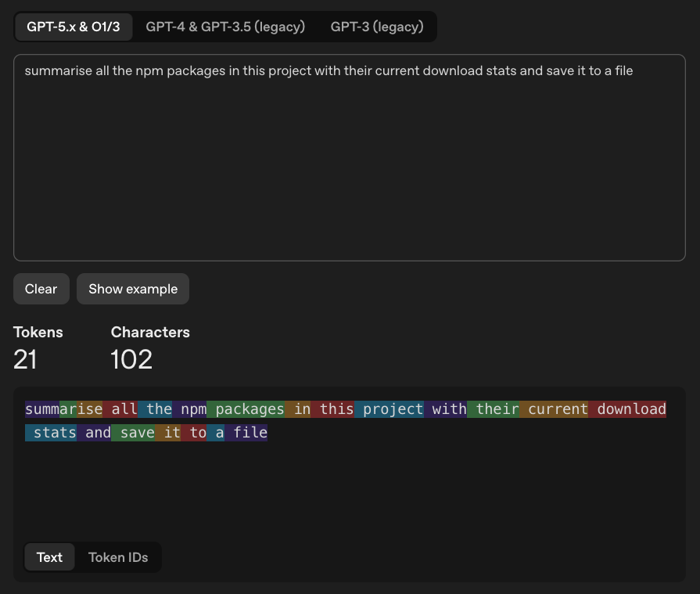Click the 'project' token highlight
Viewport: 700px width, 594px height.
[389, 409]
